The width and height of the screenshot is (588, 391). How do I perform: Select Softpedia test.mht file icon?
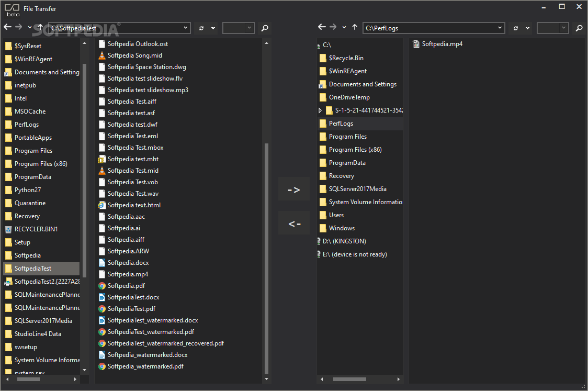101,160
